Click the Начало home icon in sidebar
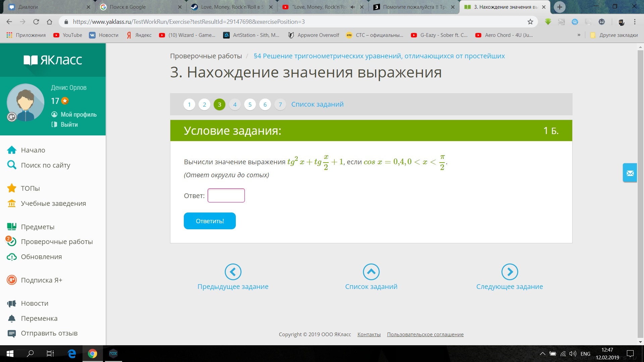This screenshot has width=644, height=362. pos(12,150)
